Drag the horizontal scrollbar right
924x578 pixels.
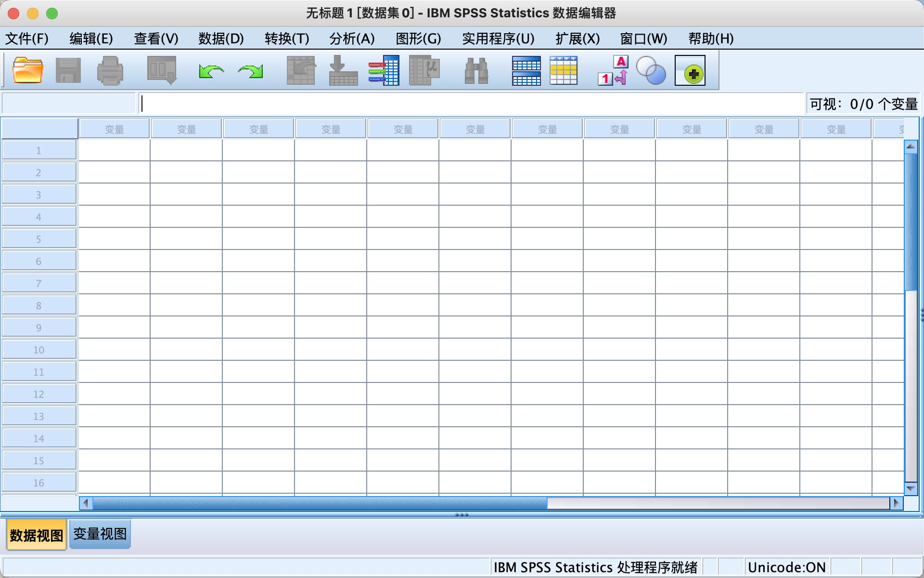coord(898,503)
